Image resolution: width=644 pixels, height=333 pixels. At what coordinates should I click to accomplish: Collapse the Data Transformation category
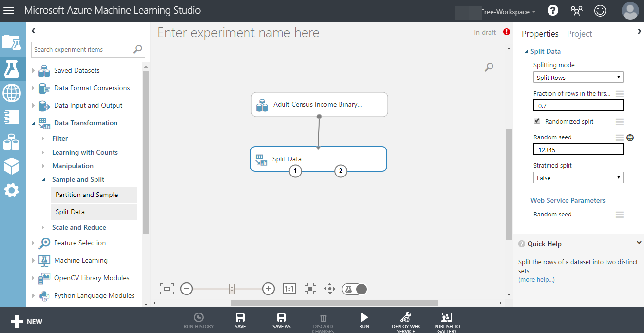pyautogui.click(x=34, y=123)
